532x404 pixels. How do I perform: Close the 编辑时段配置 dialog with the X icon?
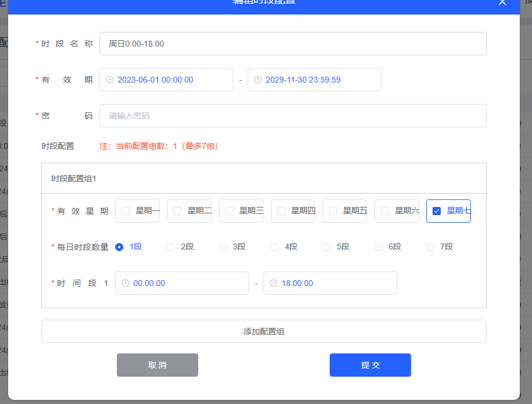[502, 3]
